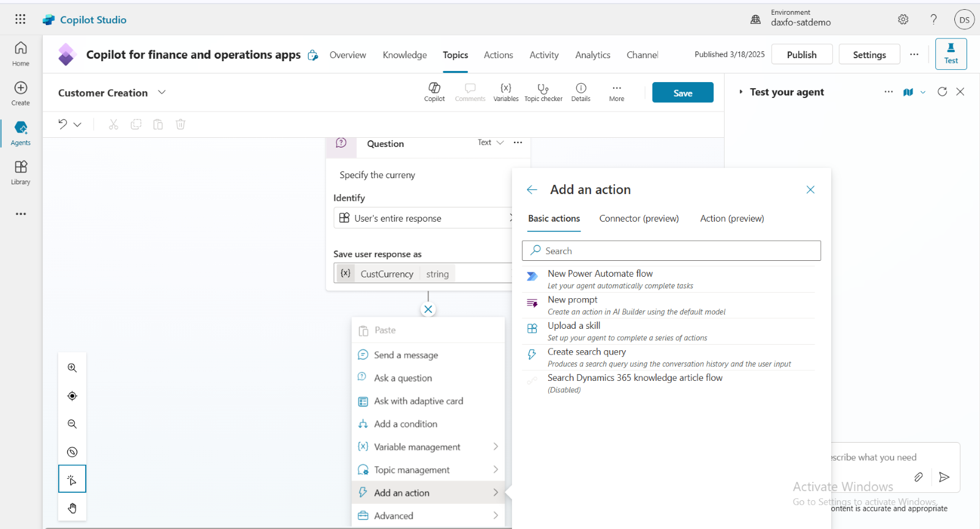This screenshot has height=529, width=980.
Task: Expand the Customer Creation topic dropdown
Action: (162, 92)
